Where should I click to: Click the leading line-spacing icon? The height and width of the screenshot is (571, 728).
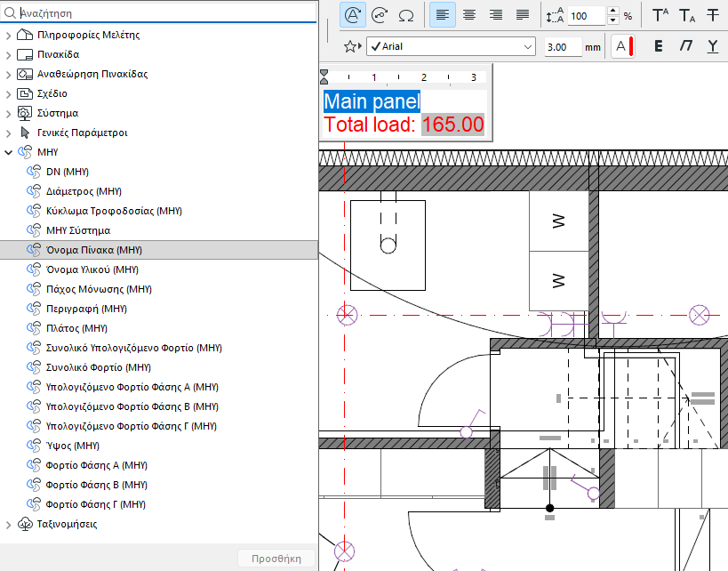click(x=555, y=15)
